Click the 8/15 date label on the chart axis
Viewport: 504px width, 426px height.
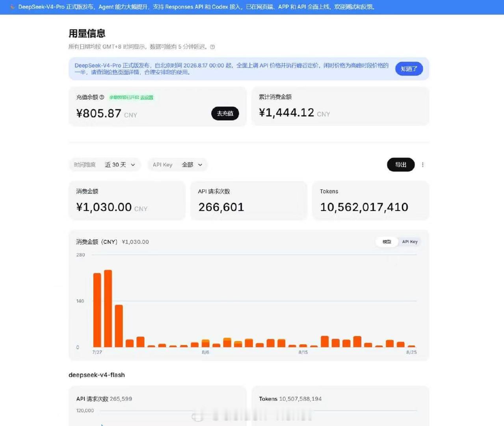coord(303,352)
